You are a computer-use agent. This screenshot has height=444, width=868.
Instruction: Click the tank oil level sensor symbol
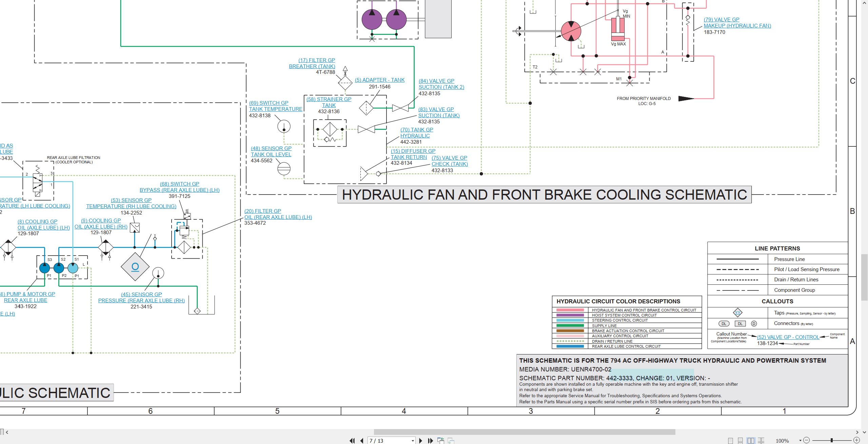coord(284,168)
